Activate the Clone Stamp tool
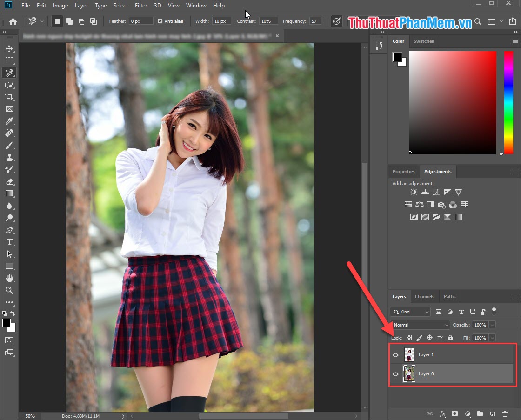Screen dimensions: 521x420 coord(9,157)
